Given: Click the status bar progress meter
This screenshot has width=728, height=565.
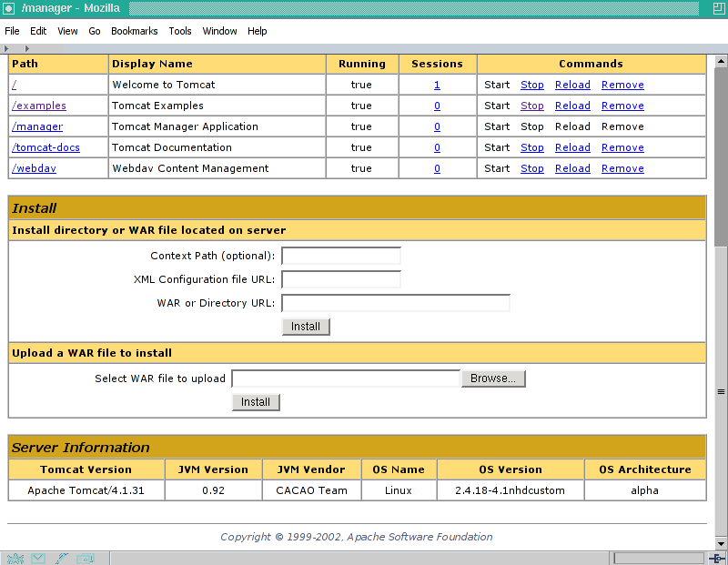Looking at the screenshot, I should click(658, 558).
